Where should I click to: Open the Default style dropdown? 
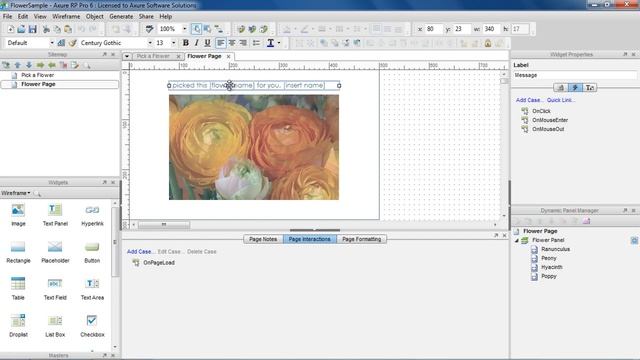tap(52, 43)
